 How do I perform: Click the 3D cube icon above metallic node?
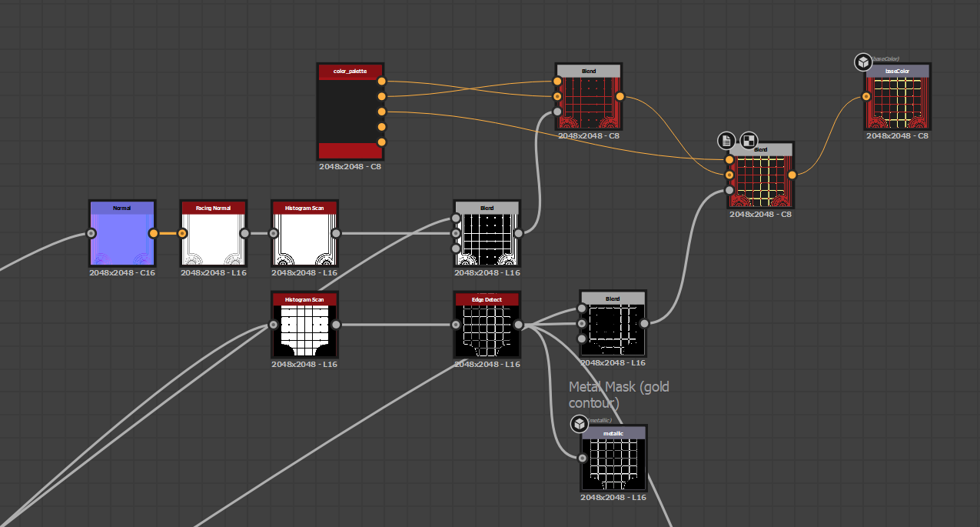[x=580, y=424]
